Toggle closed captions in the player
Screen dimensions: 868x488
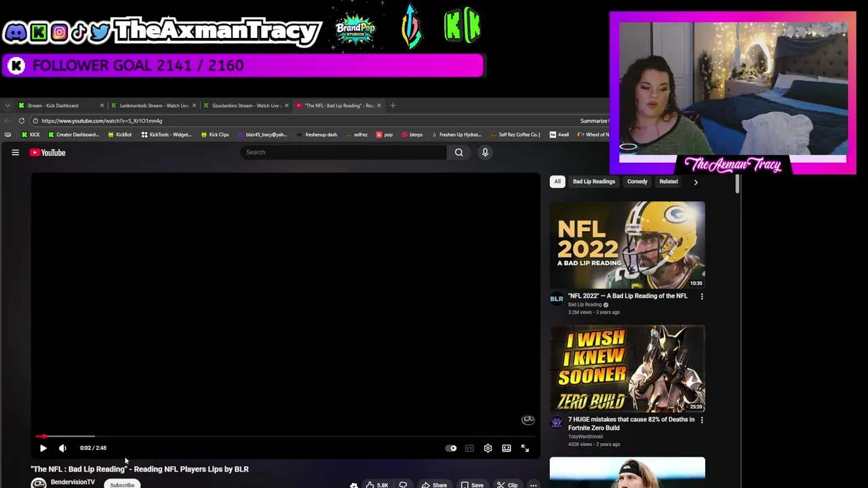click(469, 448)
